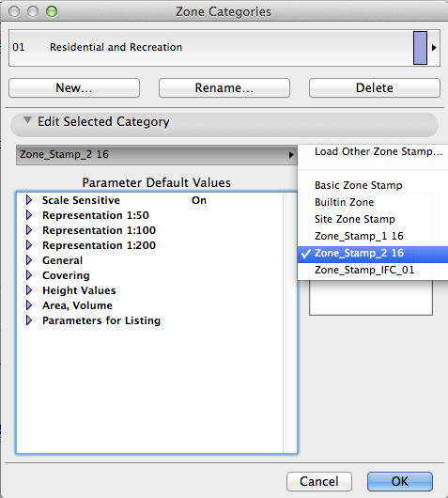
Task: Click the Rename... button
Action: (224, 87)
